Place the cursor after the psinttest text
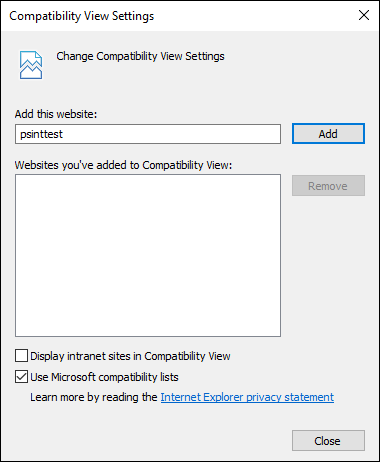The image size is (380, 462). click(63, 134)
